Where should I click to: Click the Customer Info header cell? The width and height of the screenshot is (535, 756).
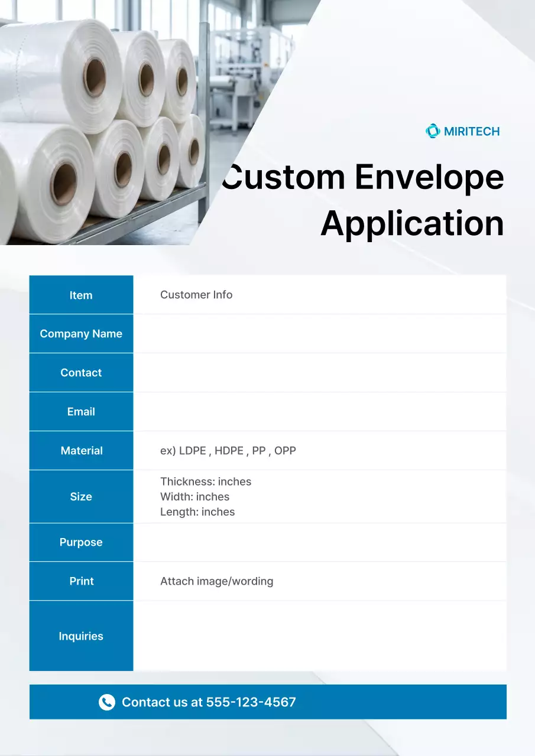[x=196, y=295]
